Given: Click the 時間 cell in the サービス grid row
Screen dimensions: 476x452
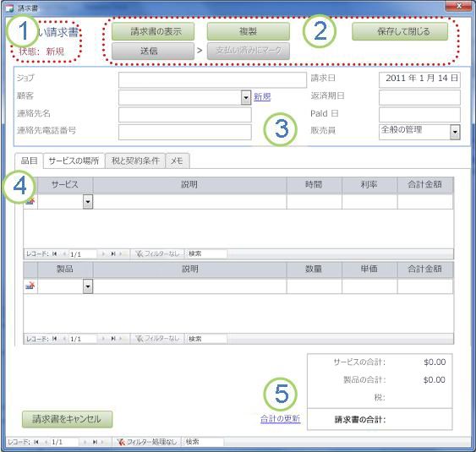Looking at the screenshot, I should pos(315,201).
